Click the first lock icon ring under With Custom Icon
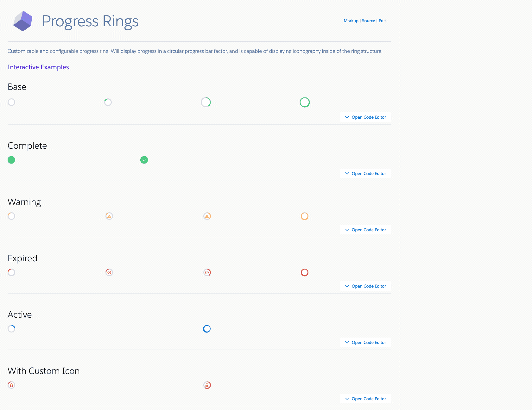Viewport: 532px width, 410px height. (11, 385)
